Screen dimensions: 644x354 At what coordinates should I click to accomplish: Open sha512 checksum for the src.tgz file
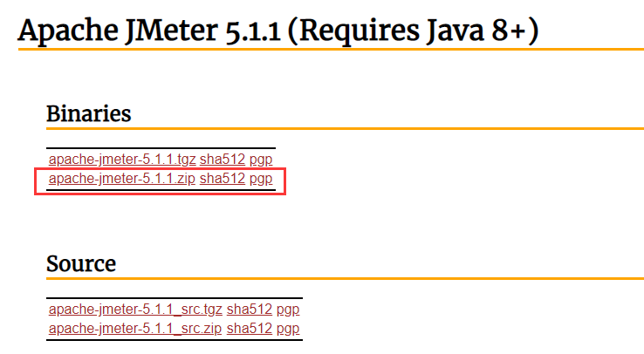[x=249, y=309]
